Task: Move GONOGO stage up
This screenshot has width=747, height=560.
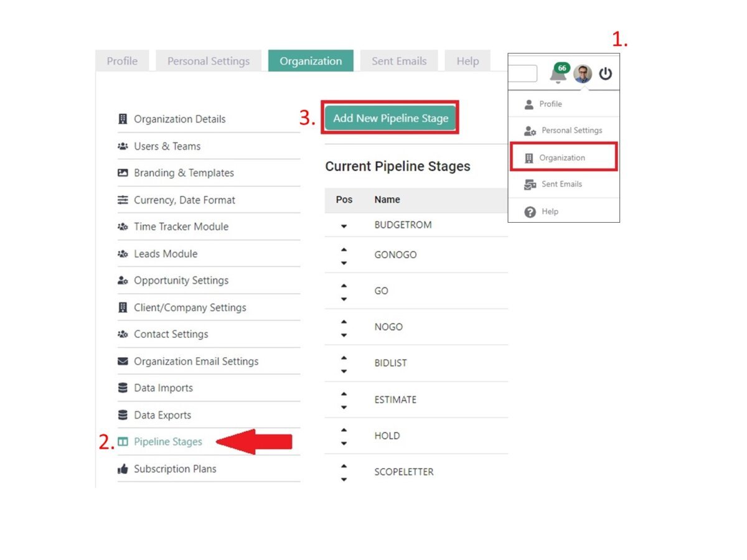Action: [x=344, y=250]
